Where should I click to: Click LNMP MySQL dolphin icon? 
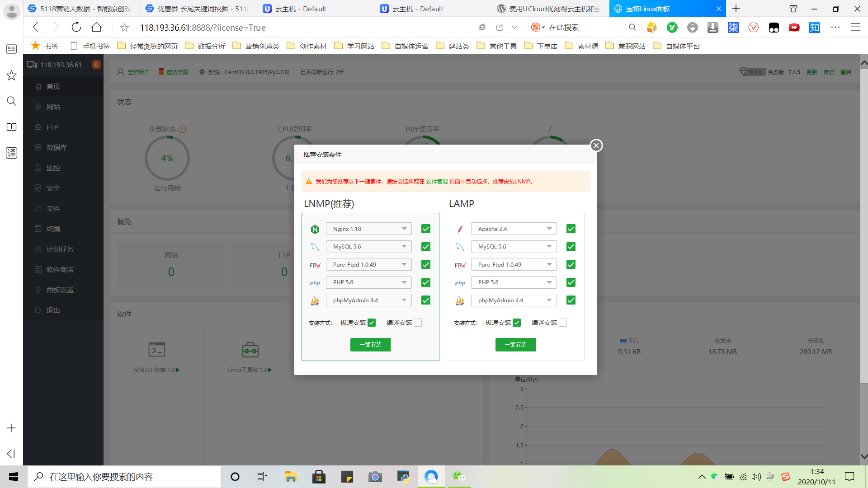[x=315, y=247]
